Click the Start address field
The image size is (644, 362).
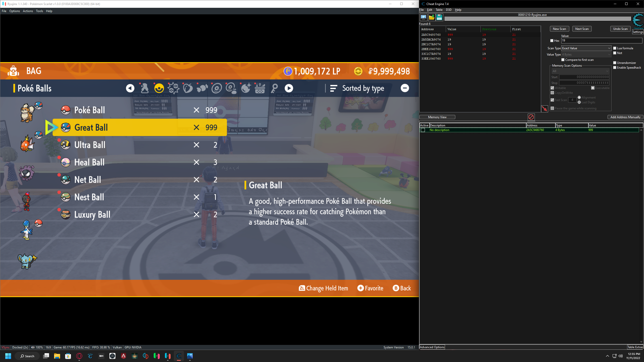584,77
